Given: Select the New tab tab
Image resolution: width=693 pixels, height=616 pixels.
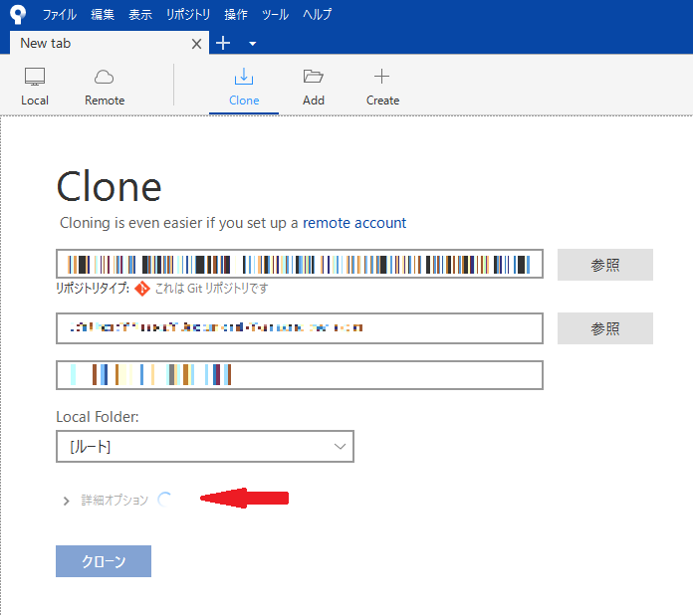Looking at the screenshot, I should click(110, 43).
